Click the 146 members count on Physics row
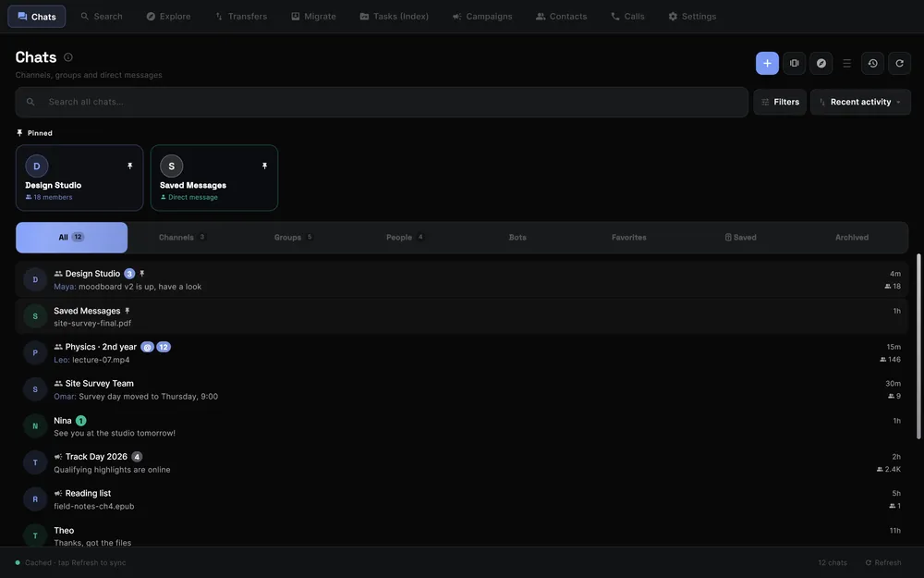924x578 pixels. tap(890, 359)
